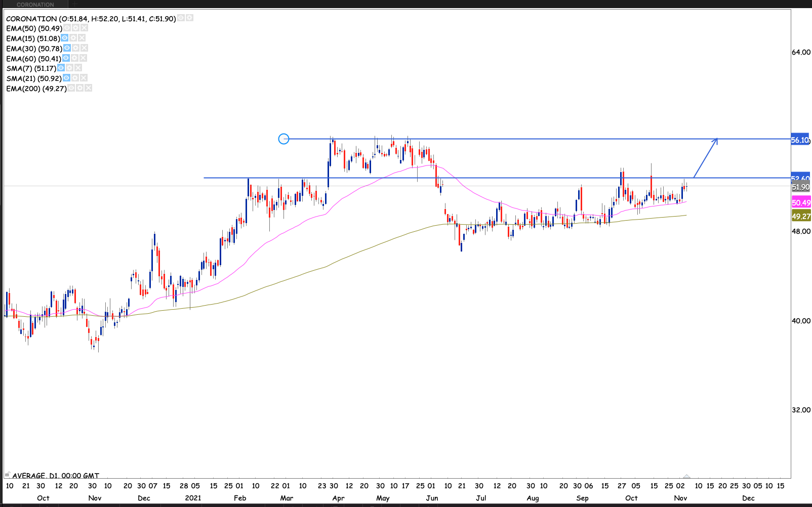Viewport: 812px width, 507px height.
Task: Click the lock icon beside AVERAGE D1
Action: pos(7,475)
